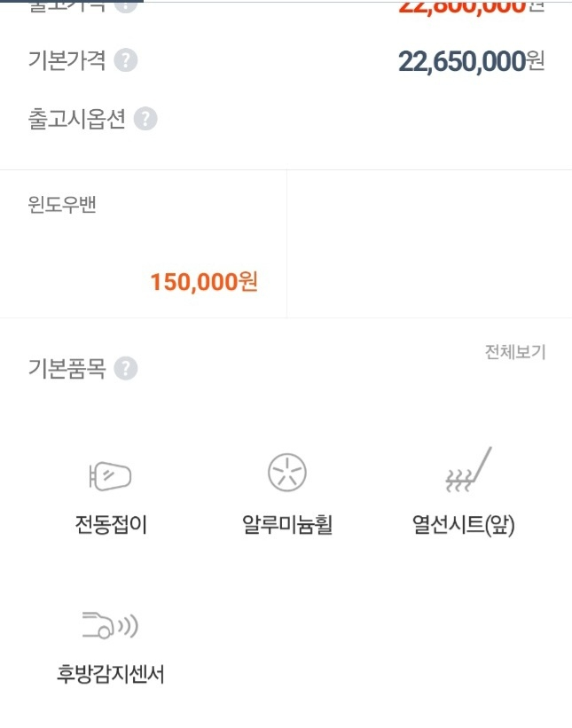Click the 열선시트(앞) label text
The height and width of the screenshot is (728, 572).
pos(463,525)
